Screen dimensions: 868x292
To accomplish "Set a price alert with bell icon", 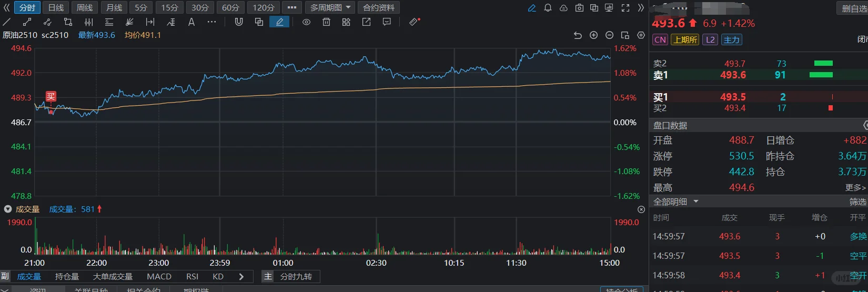I will pyautogui.click(x=548, y=8).
